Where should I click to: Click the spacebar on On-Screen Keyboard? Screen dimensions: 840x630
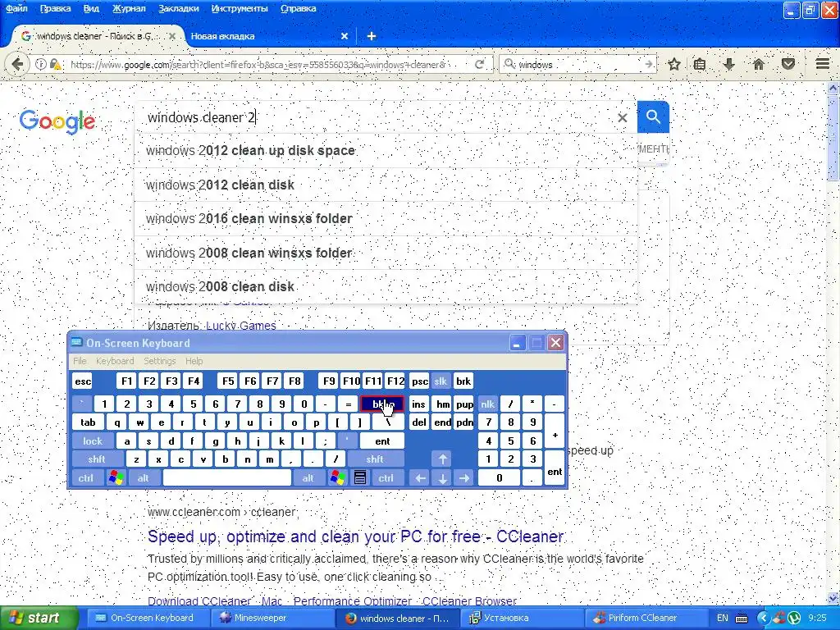click(x=226, y=478)
